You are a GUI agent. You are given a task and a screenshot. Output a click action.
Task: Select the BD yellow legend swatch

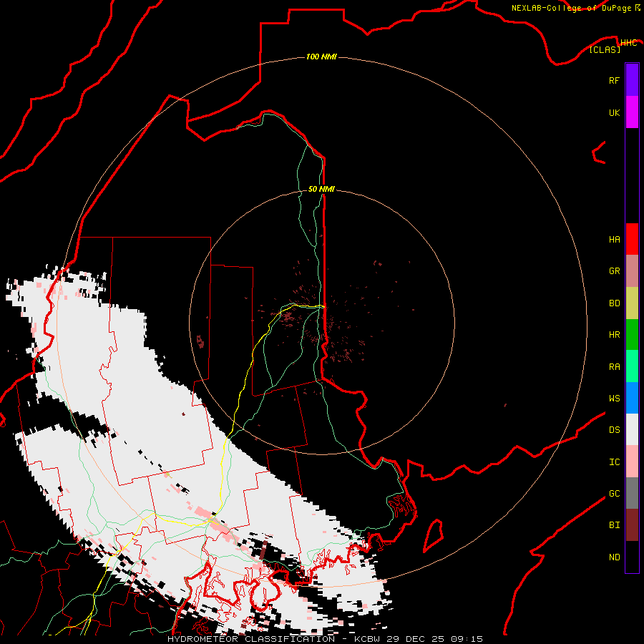tap(632, 303)
